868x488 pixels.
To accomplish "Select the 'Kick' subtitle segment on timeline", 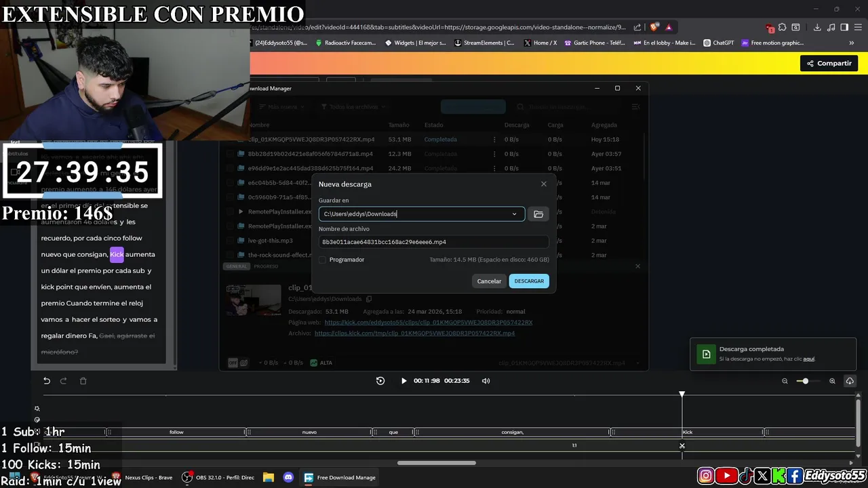I will [688, 432].
